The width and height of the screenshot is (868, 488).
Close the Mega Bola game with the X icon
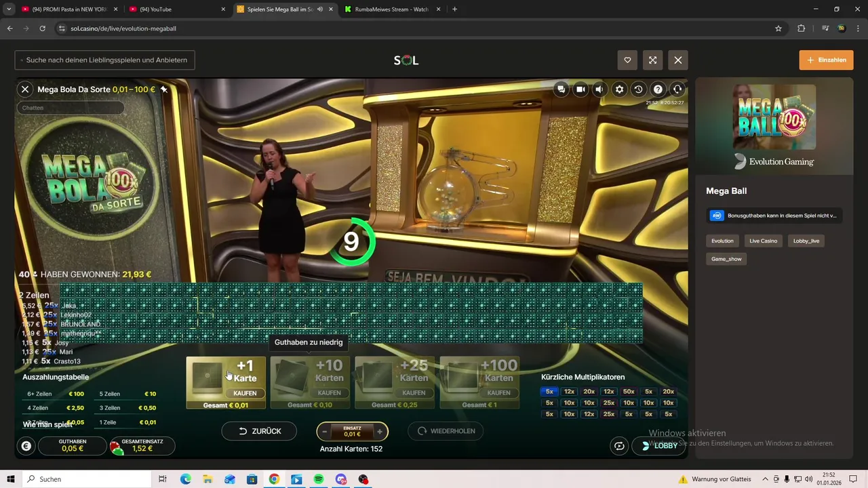(x=25, y=89)
